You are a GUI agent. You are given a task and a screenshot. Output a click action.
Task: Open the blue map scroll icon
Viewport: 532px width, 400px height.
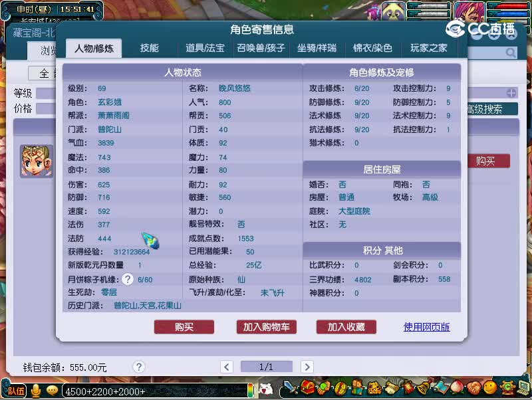pos(442,388)
